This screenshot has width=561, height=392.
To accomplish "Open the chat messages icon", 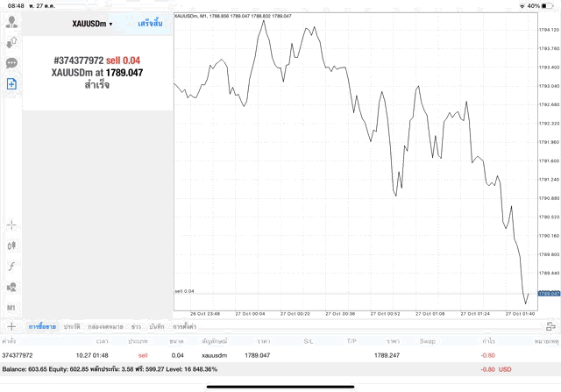I will point(11,63).
